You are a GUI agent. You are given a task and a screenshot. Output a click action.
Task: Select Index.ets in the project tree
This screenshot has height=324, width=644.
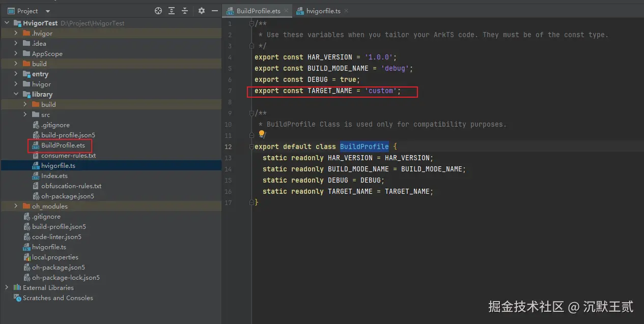(54, 176)
